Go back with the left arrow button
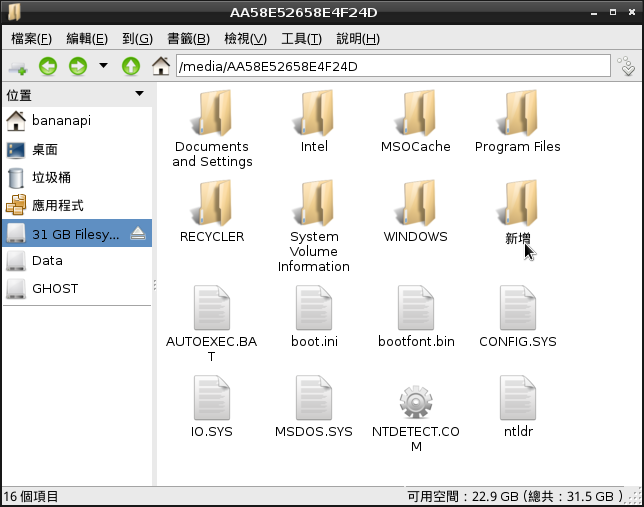The width and height of the screenshot is (644, 507). pyautogui.click(x=48, y=67)
